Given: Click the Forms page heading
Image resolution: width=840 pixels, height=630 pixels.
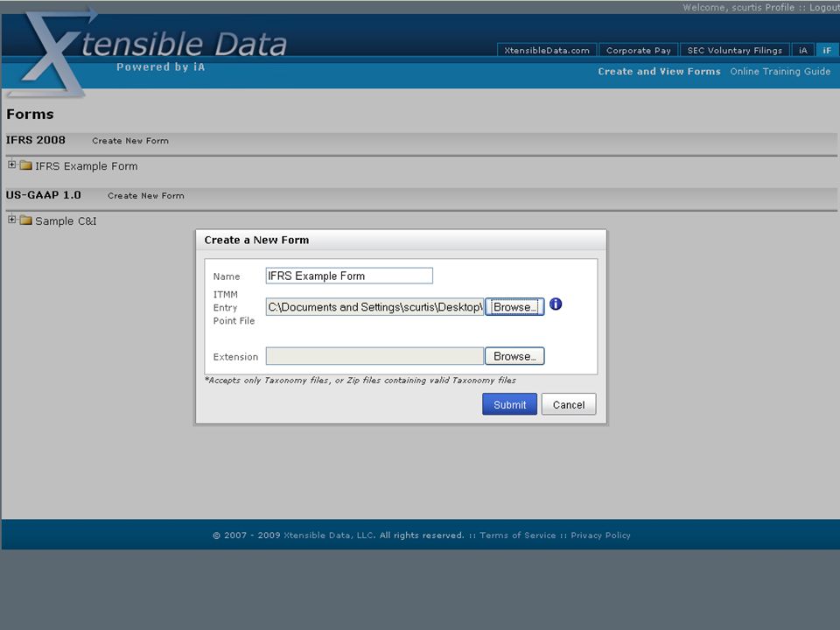Looking at the screenshot, I should click(30, 114).
